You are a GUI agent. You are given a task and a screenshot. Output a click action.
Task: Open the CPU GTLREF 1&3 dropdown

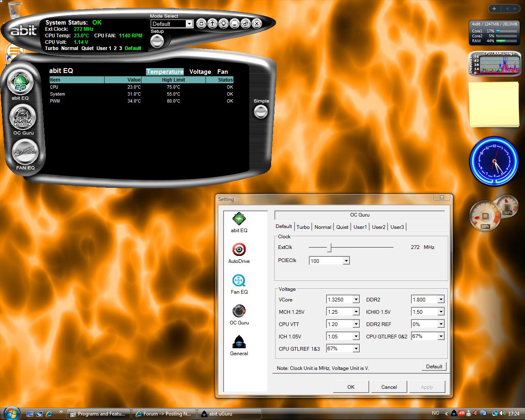tap(356, 349)
